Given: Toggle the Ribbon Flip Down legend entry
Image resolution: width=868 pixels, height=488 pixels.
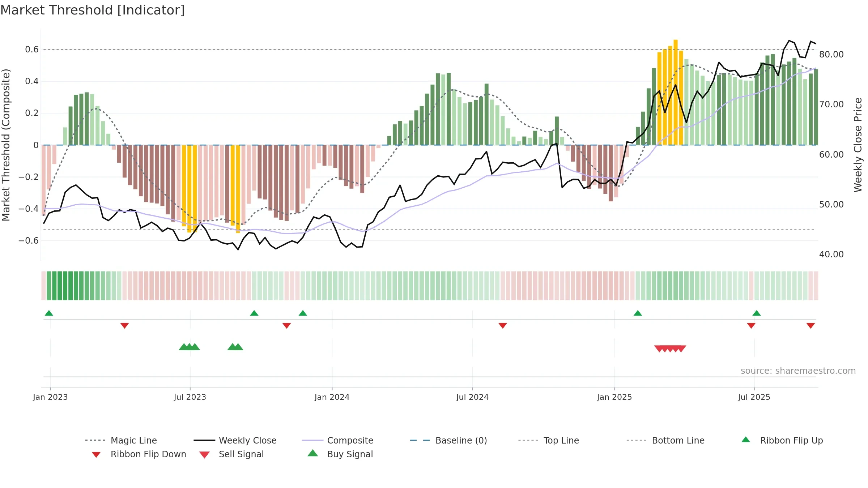Looking at the screenshot, I should [139, 454].
